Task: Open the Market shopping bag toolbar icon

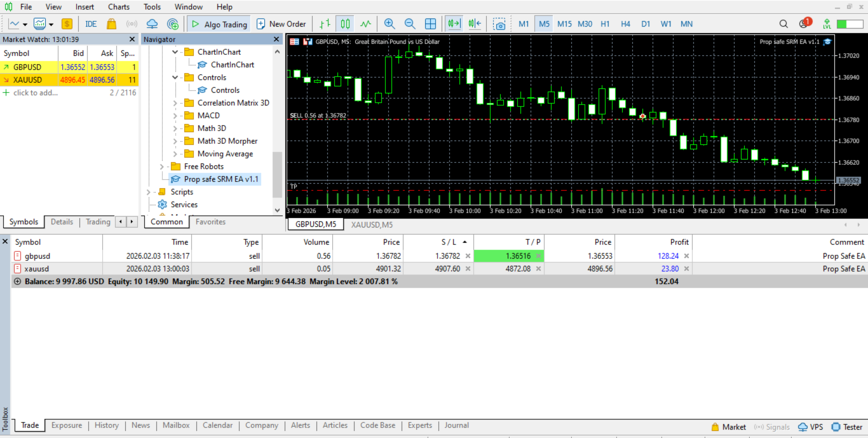Action: (x=111, y=24)
